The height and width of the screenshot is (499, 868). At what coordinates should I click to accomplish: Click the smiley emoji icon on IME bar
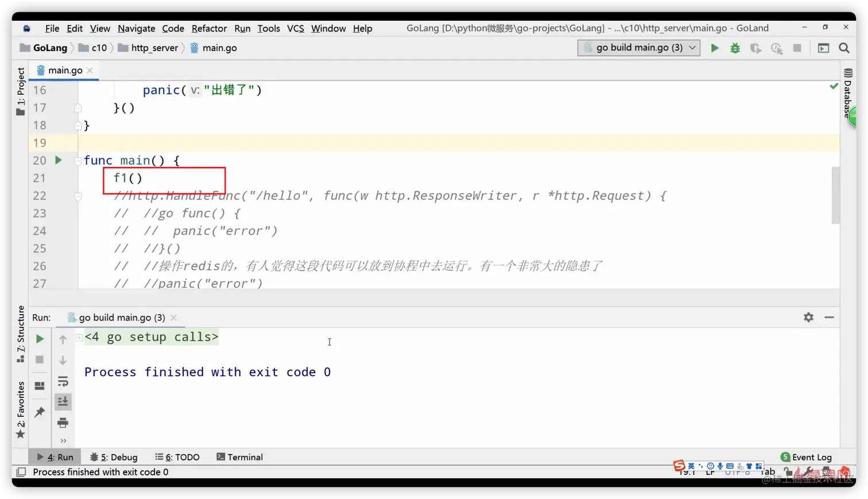tap(710, 466)
